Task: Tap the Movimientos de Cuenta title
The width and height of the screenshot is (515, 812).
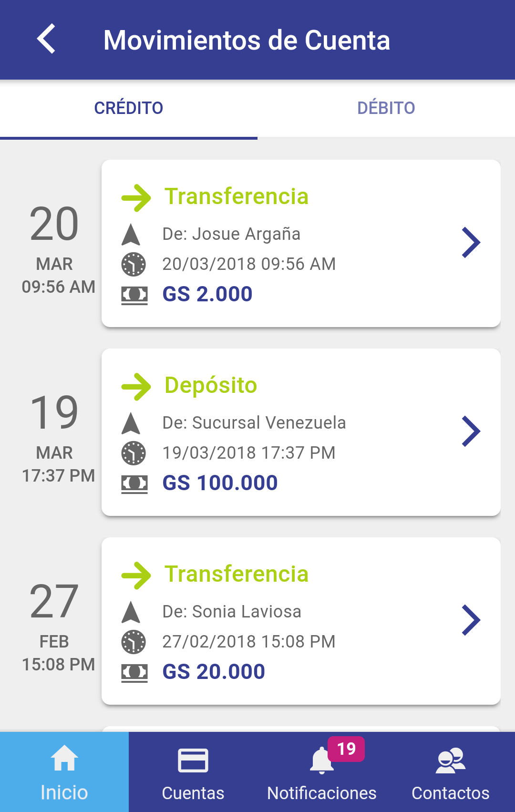Action: (x=247, y=40)
